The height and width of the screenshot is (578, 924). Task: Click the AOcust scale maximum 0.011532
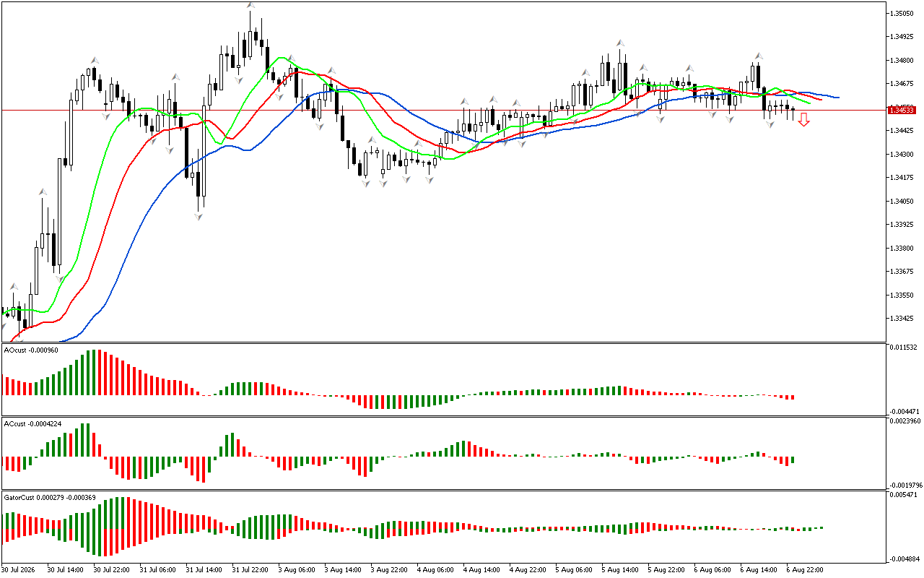904,348
